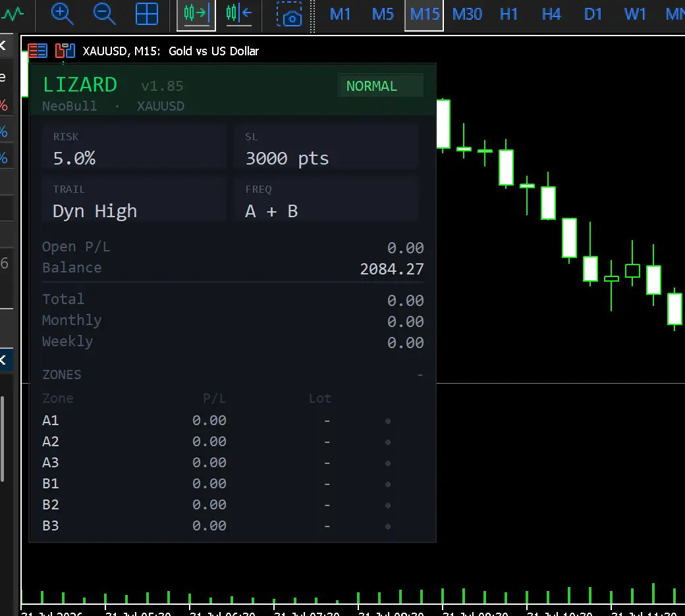Click the FREQ A + B field

(x=326, y=199)
